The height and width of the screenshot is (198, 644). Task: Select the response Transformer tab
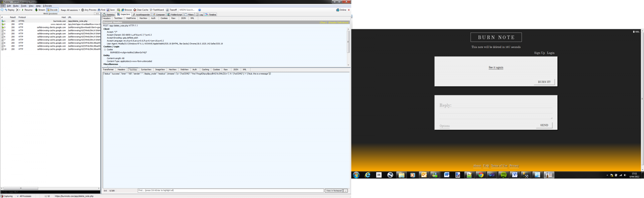(108, 70)
